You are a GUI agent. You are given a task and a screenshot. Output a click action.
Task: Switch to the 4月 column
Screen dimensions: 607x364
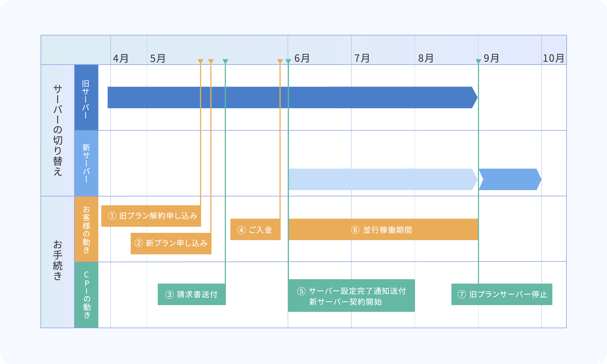pyautogui.click(x=120, y=58)
